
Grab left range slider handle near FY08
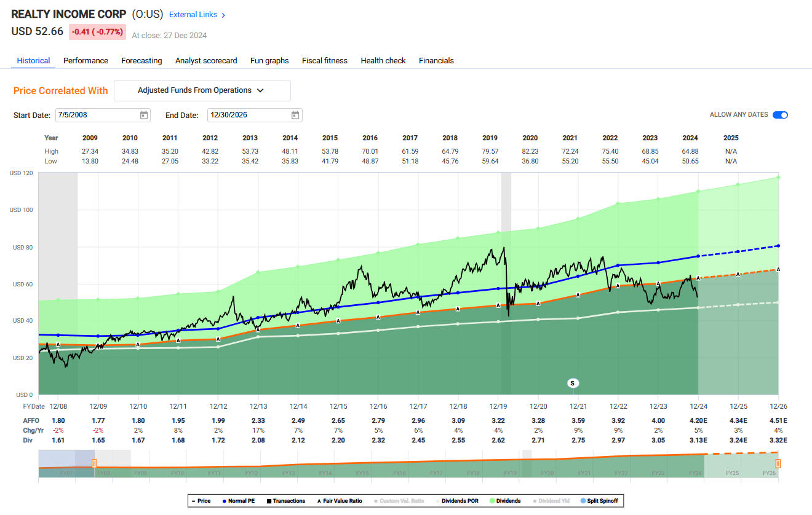point(94,463)
